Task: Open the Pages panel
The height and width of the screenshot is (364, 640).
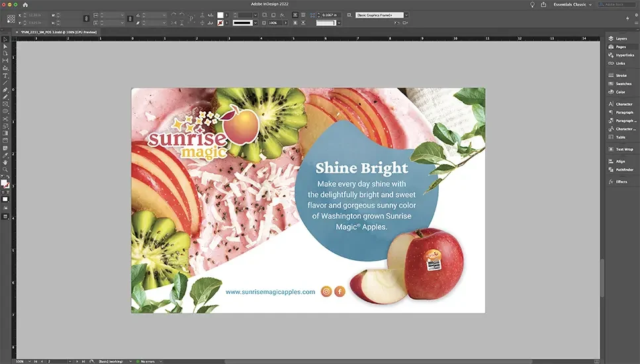Action: [621, 47]
